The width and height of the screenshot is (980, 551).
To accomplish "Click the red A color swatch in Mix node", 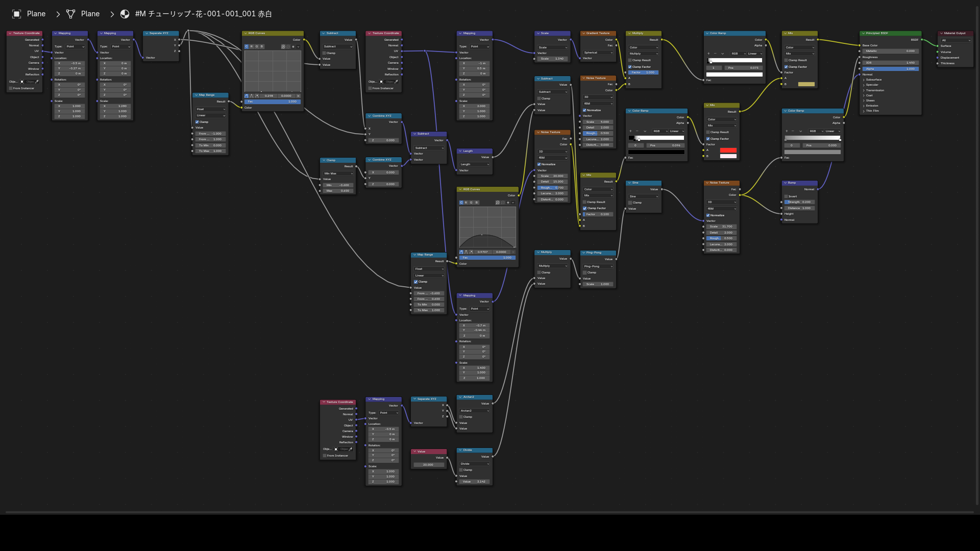I will point(728,150).
